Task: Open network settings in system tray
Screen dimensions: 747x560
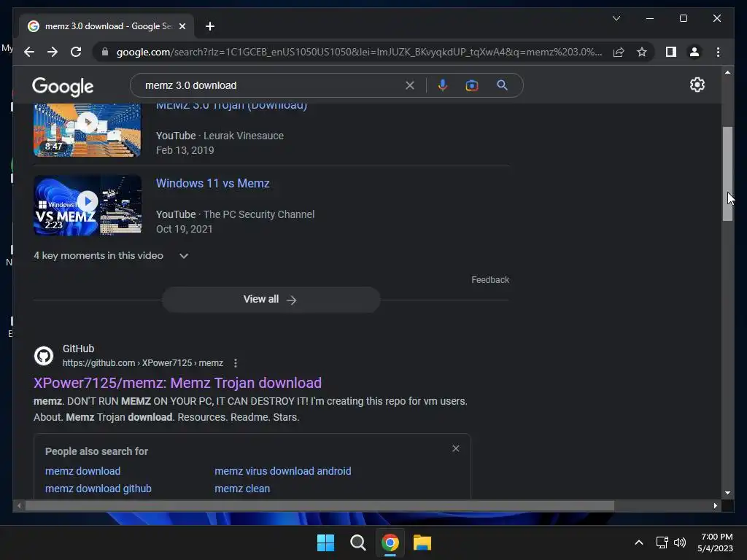Action: [x=662, y=542]
